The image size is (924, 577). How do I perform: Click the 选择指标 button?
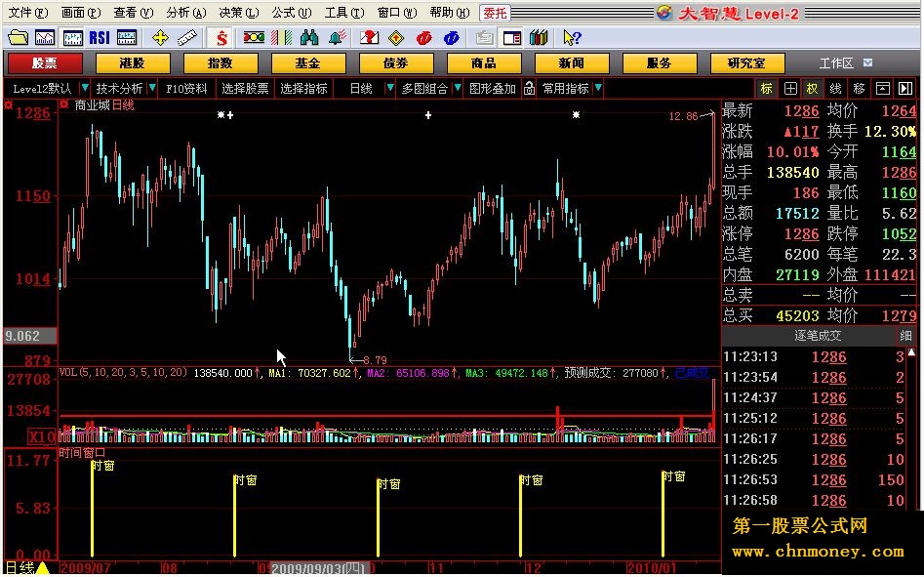tap(303, 89)
